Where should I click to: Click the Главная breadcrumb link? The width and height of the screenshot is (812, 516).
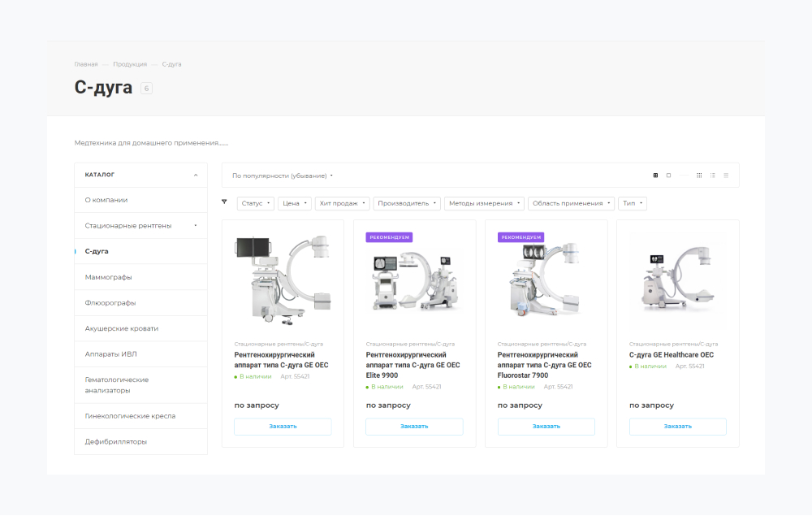85,64
